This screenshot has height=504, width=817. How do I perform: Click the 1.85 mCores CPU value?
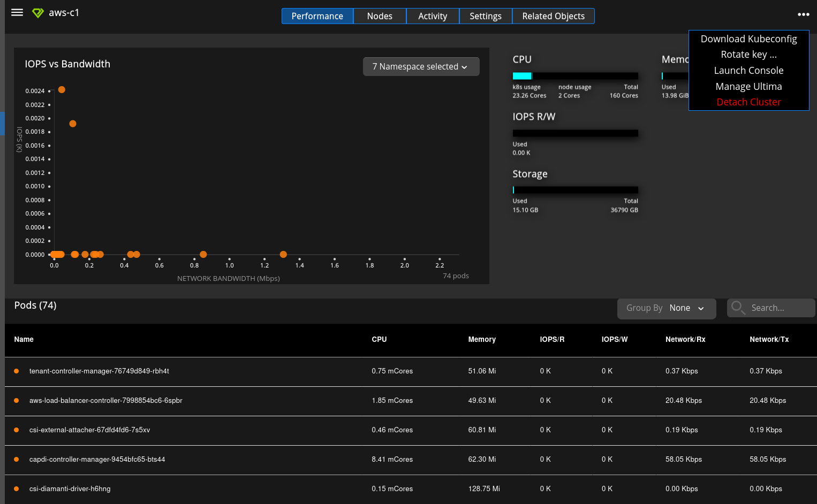392,400
